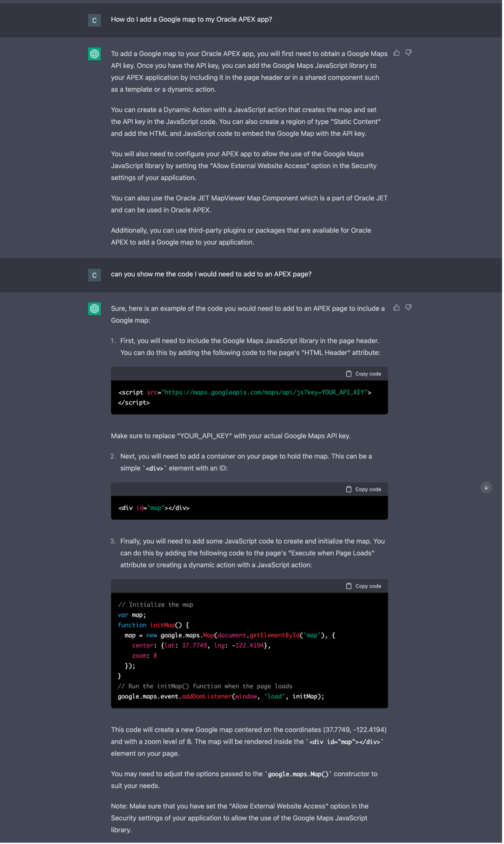Click the "can you show me the code" message

pyautogui.click(x=211, y=274)
